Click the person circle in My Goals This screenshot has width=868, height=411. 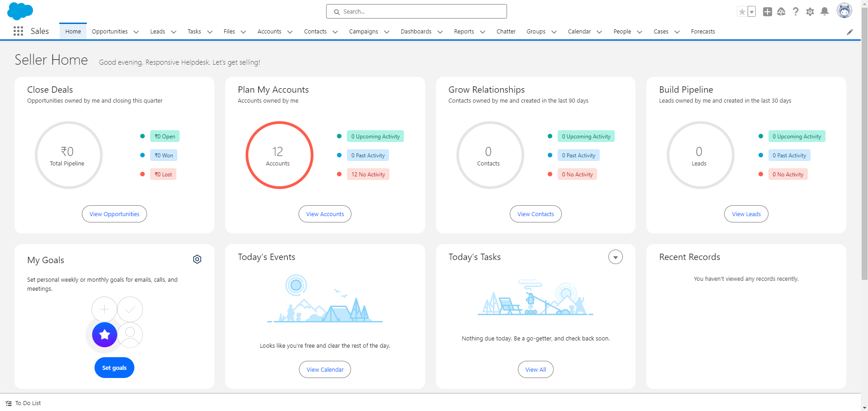click(130, 335)
